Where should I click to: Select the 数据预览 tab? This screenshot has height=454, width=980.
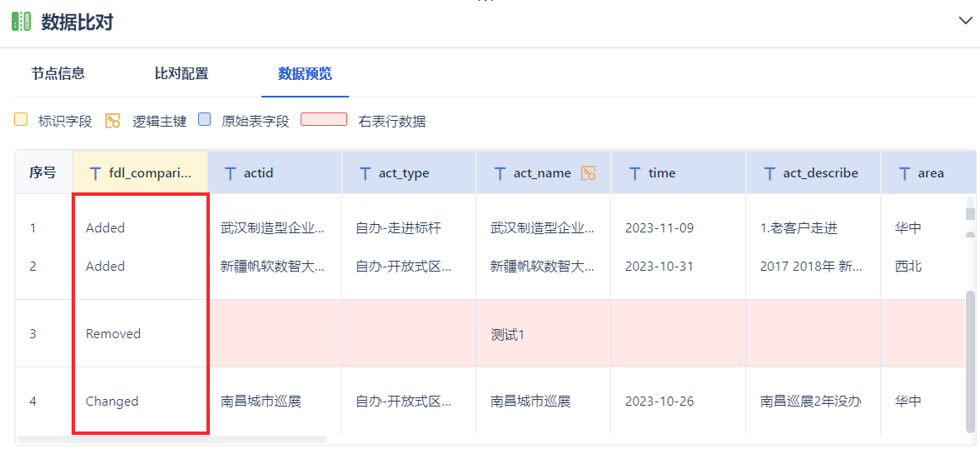[305, 73]
